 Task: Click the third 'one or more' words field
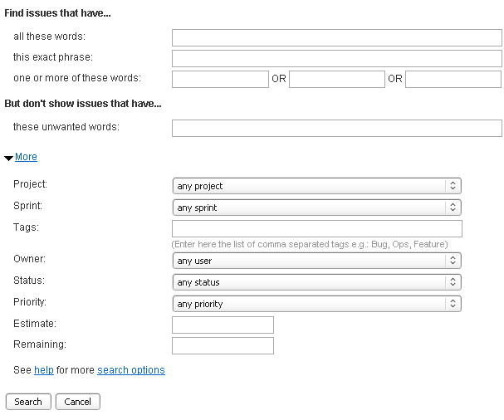point(453,79)
